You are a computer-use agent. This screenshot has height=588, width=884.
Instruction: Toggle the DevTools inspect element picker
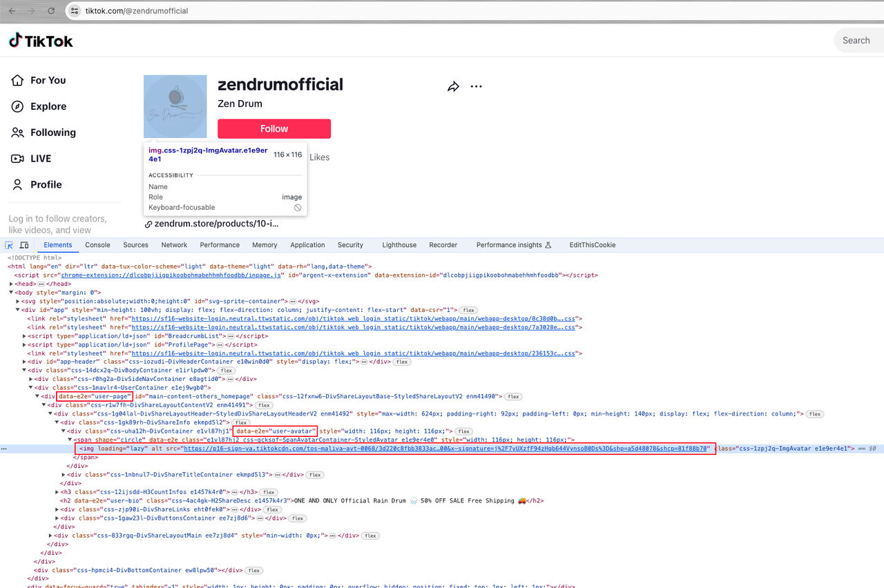[x=9, y=245]
